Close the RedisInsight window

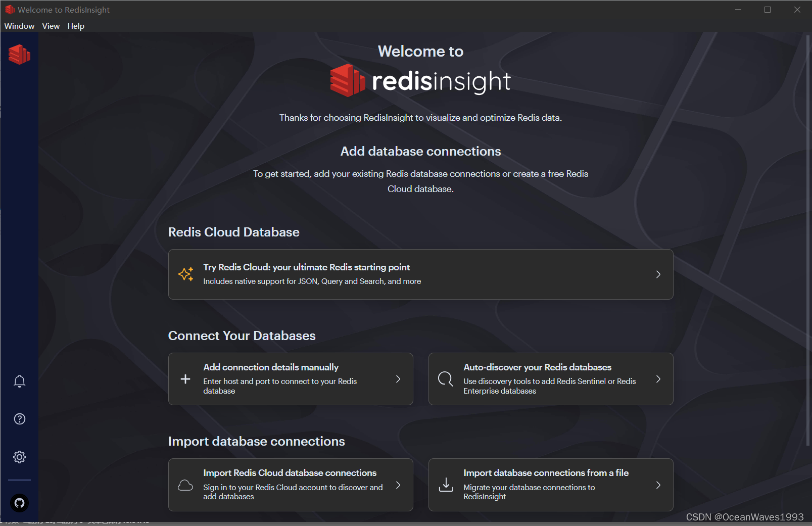click(x=797, y=10)
